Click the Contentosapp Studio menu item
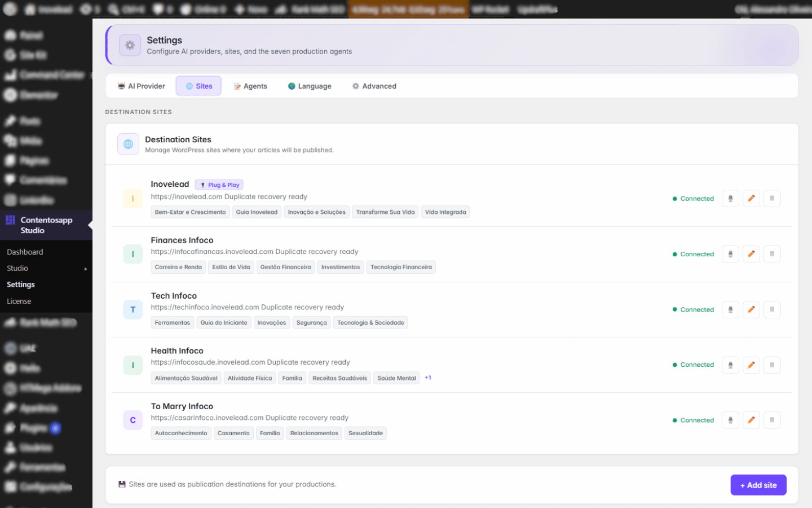The image size is (812, 508). [46, 225]
